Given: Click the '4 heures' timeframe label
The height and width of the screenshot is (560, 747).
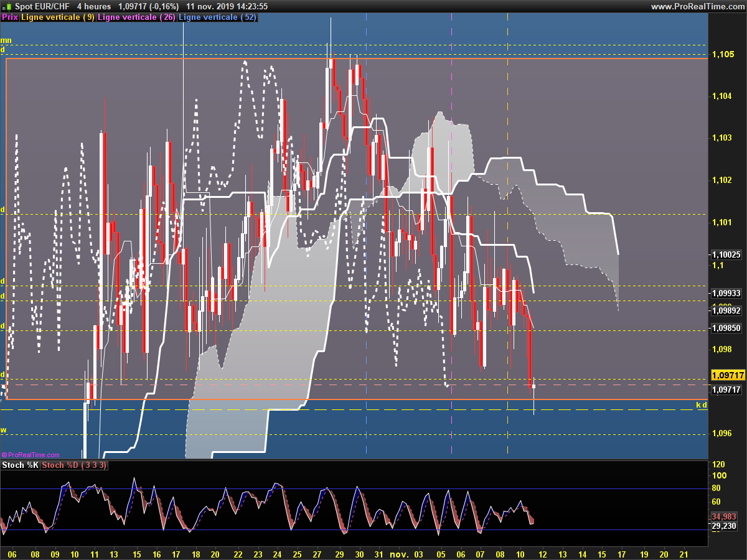Looking at the screenshot, I should tap(94, 6).
